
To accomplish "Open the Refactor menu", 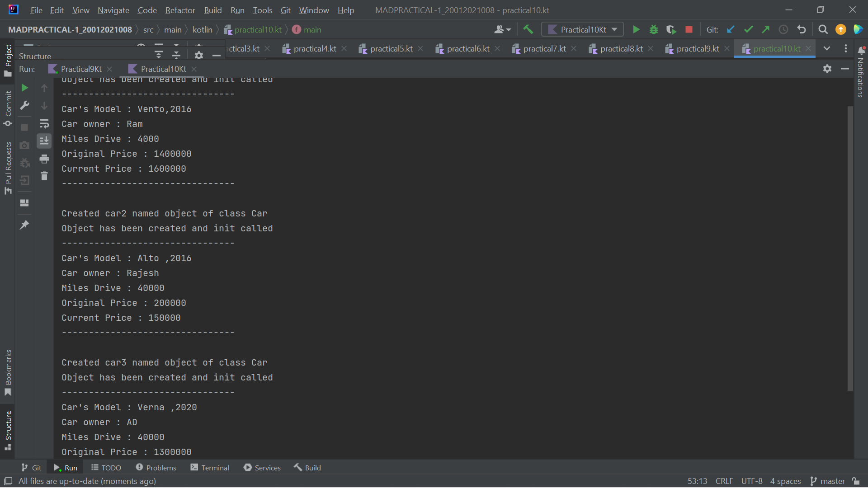I will pos(180,10).
